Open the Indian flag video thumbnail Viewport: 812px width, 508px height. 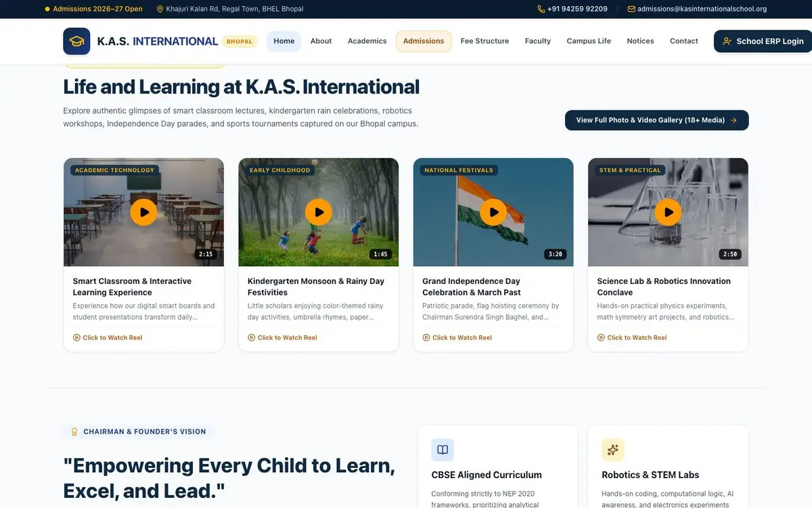[493, 212]
